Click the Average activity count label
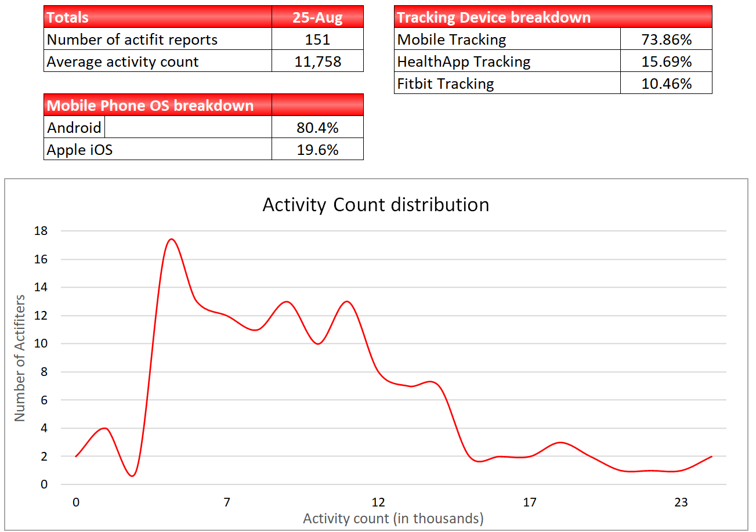The width and height of the screenshot is (756, 532). coord(157,61)
